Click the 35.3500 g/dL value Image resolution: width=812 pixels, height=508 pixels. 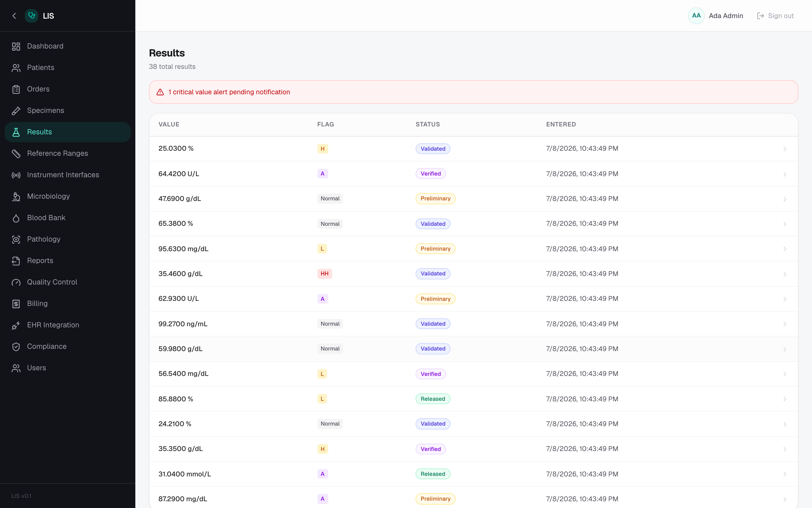pyautogui.click(x=180, y=449)
